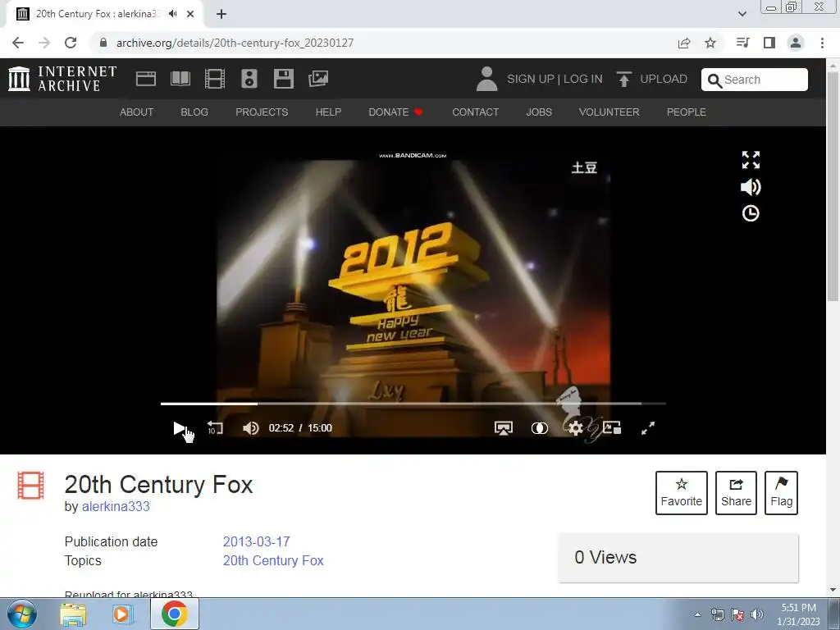Viewport: 840px width, 630px height.
Task: Open the Windows Start button
Action: [22, 614]
